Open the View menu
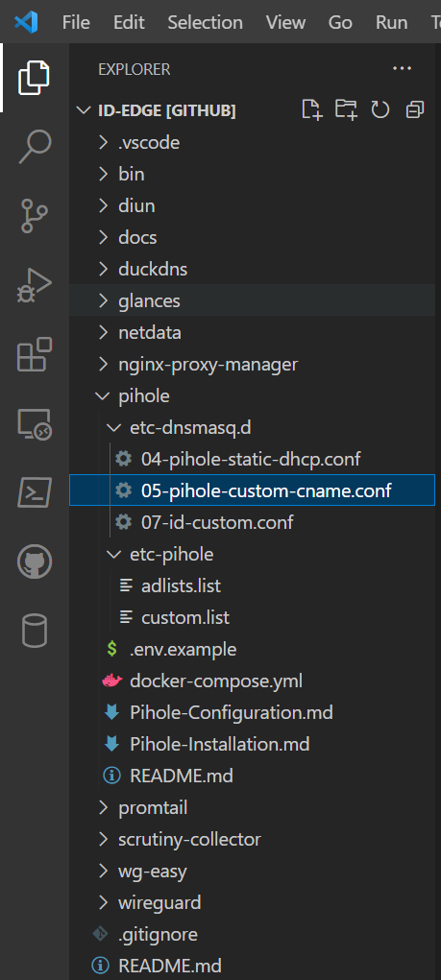441x980 pixels. coord(285,22)
